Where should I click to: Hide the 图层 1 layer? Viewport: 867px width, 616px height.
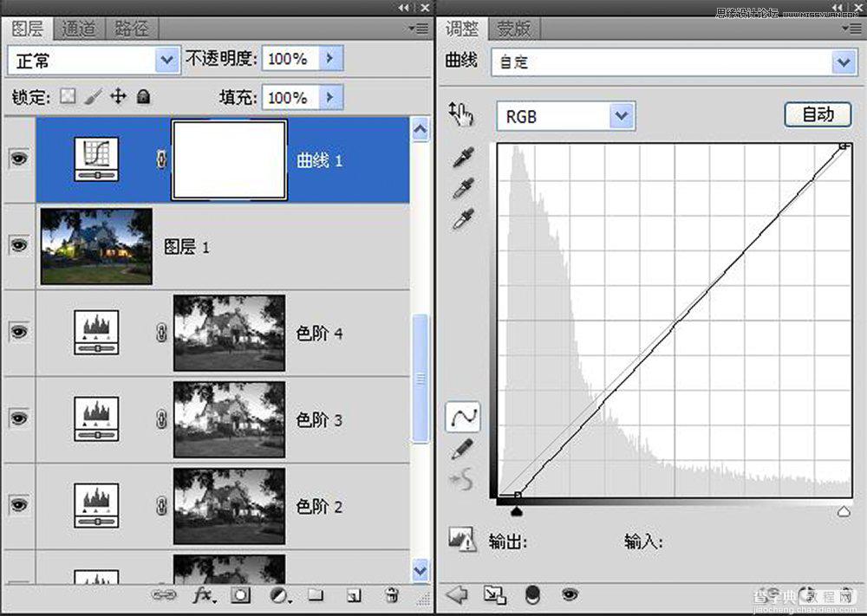click(19, 244)
